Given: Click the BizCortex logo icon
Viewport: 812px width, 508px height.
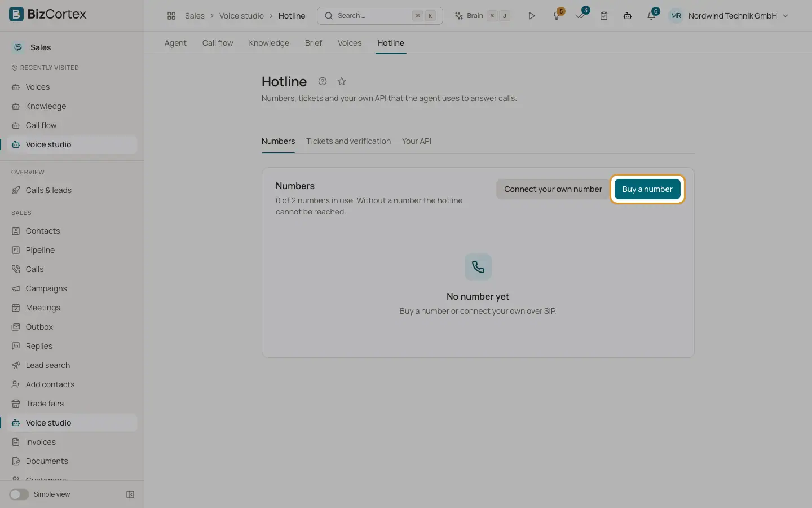Looking at the screenshot, I should tap(16, 14).
